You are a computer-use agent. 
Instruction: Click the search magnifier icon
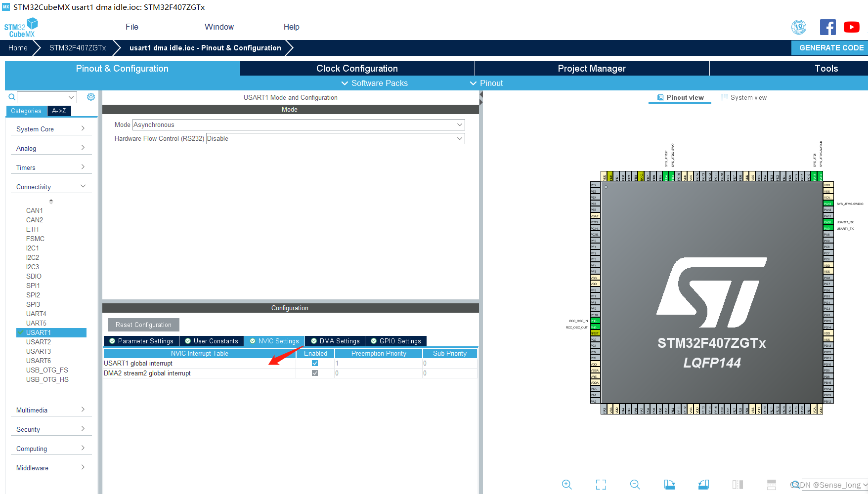click(x=12, y=97)
